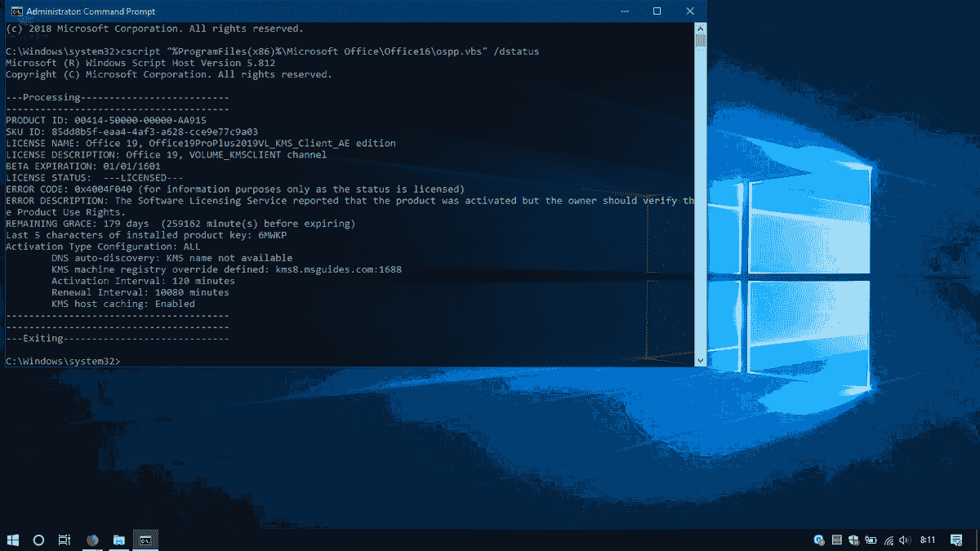Open the Action Center panel
This screenshot has height=551, width=980.
tap(955, 540)
